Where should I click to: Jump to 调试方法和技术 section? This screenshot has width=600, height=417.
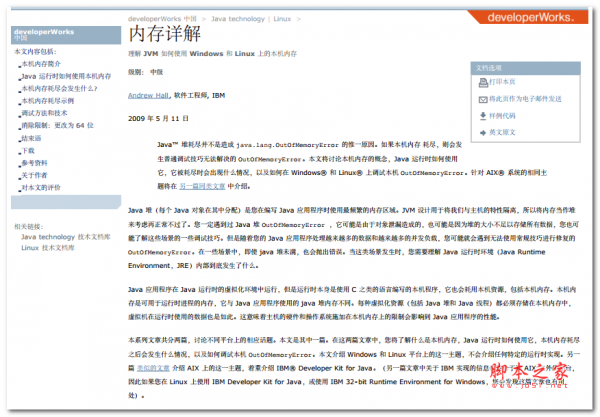tap(44, 113)
